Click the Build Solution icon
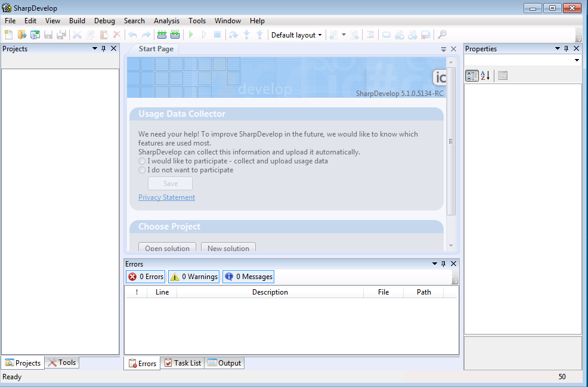588x387 pixels. [x=162, y=35]
